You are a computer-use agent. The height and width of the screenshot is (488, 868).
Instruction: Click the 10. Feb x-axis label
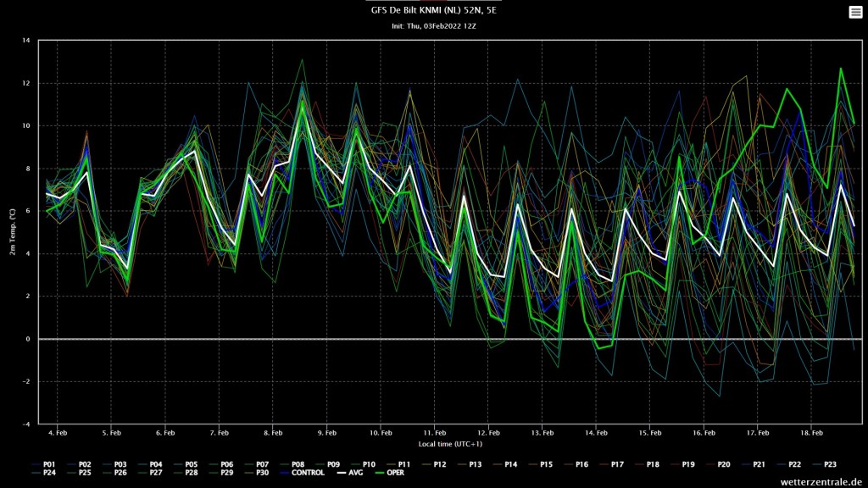pyautogui.click(x=381, y=433)
